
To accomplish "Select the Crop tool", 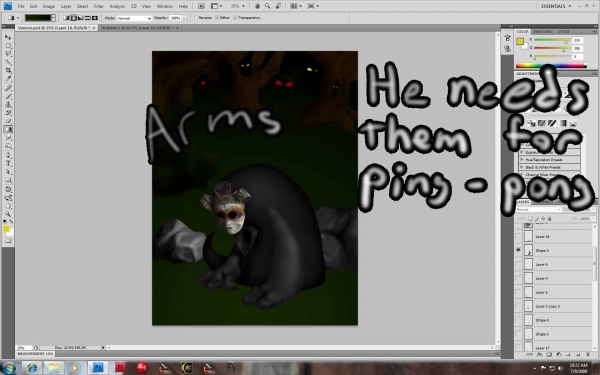I will pos(8,71).
